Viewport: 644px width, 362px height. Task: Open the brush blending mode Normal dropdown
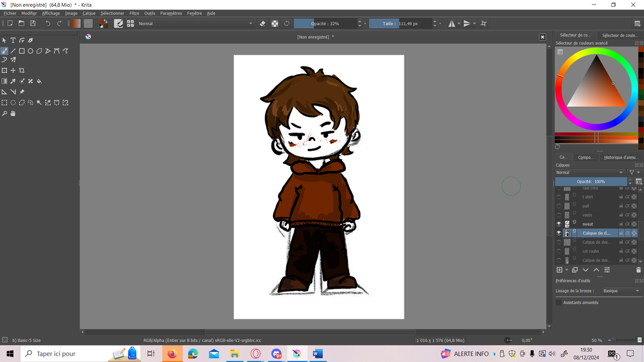click(x=195, y=23)
